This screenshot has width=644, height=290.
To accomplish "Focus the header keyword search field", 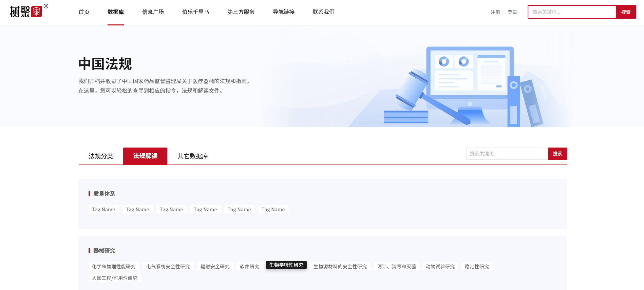I will pyautogui.click(x=572, y=12).
